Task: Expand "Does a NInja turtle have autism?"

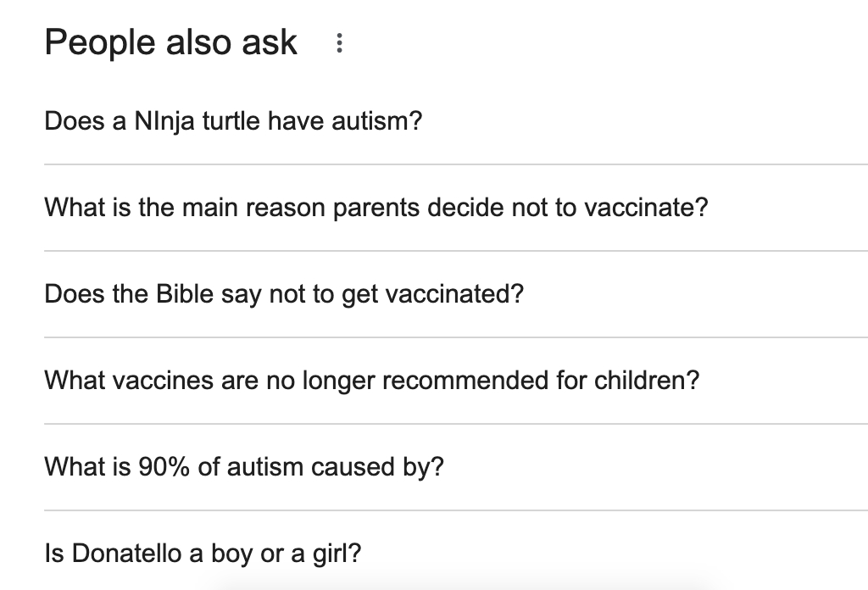Action: click(x=233, y=121)
